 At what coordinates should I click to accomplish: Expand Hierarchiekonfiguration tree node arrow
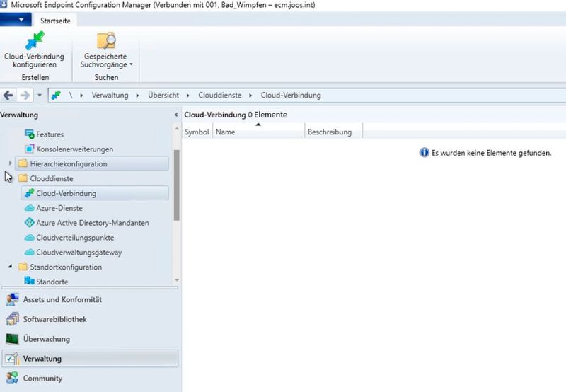[x=10, y=163]
